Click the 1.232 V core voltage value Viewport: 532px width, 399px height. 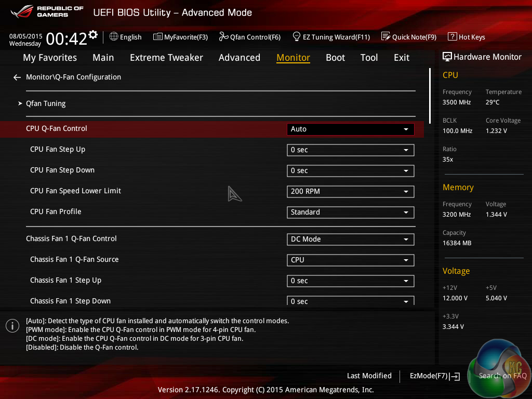tap(496, 130)
